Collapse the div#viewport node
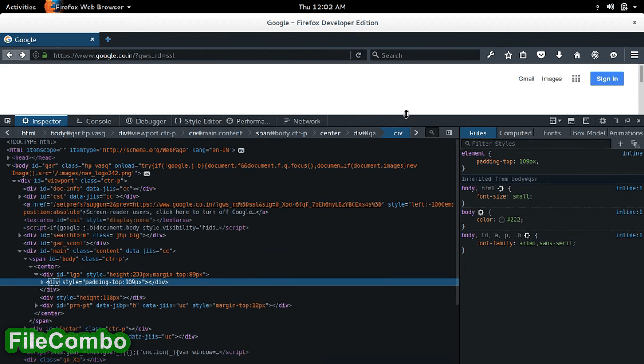This screenshot has width=644, height=364. click(x=14, y=181)
